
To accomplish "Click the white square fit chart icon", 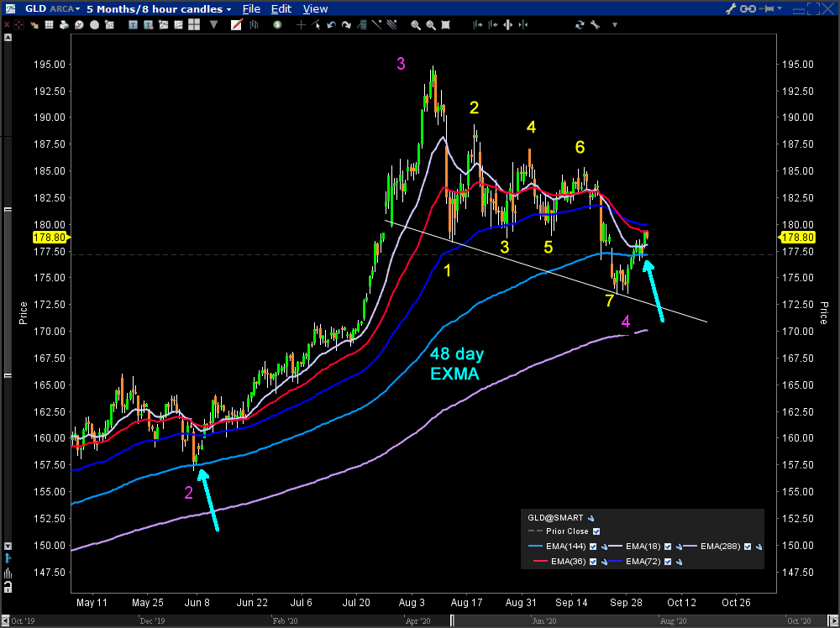I will pyautogui.click(x=445, y=24).
